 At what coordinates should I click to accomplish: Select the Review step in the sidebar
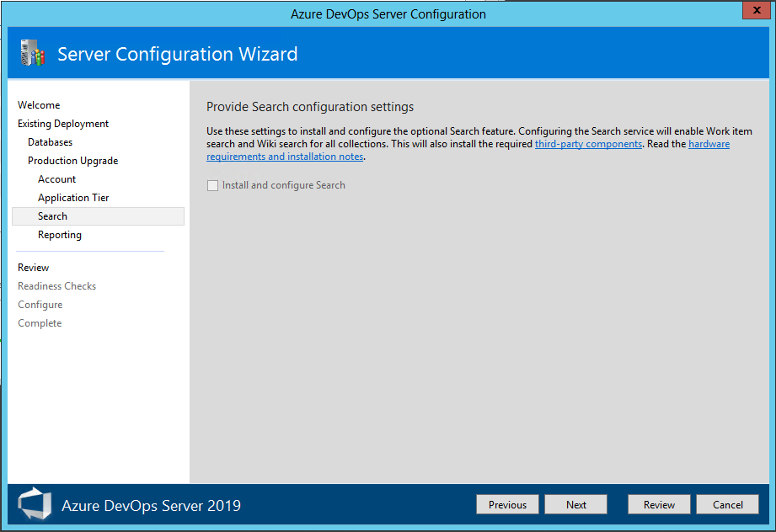tap(33, 267)
